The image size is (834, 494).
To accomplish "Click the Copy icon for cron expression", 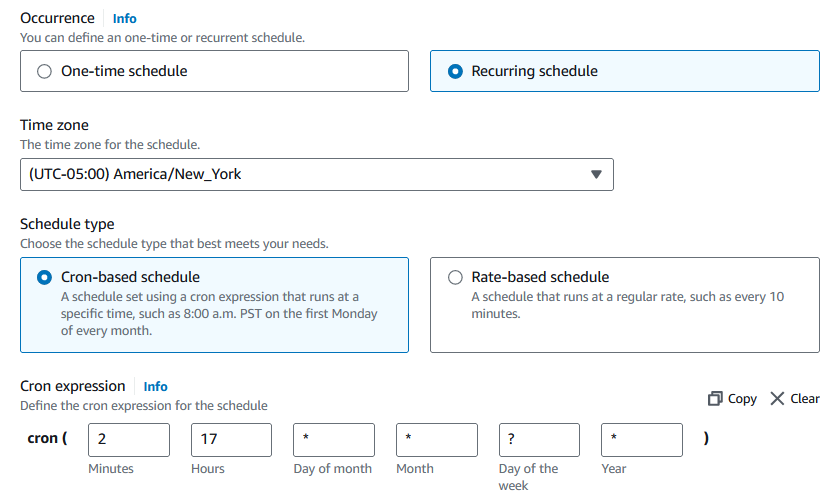I will pyautogui.click(x=715, y=398).
